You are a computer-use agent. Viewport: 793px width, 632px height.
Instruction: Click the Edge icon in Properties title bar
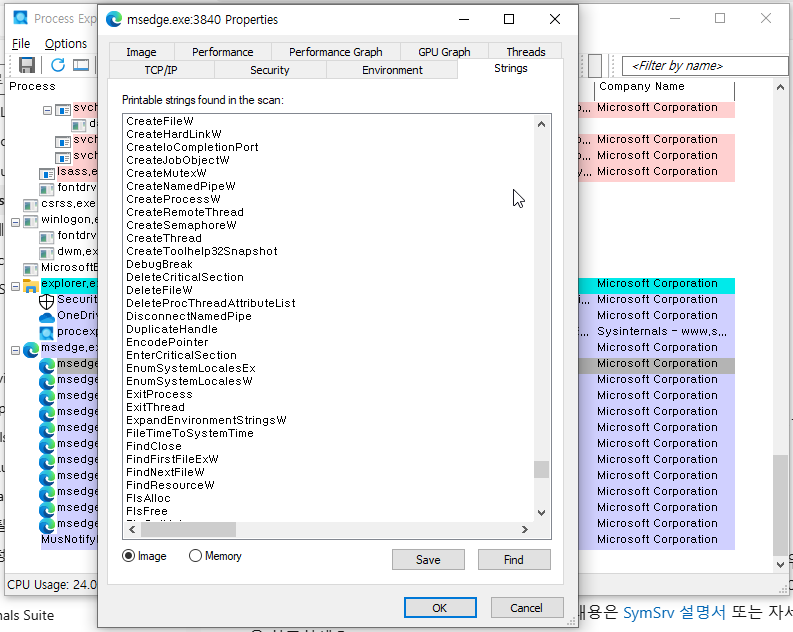coord(114,19)
